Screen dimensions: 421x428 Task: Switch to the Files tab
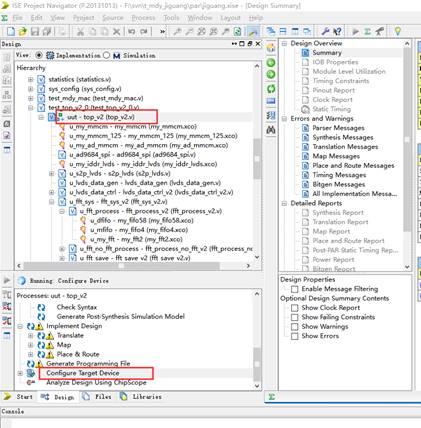(x=98, y=397)
